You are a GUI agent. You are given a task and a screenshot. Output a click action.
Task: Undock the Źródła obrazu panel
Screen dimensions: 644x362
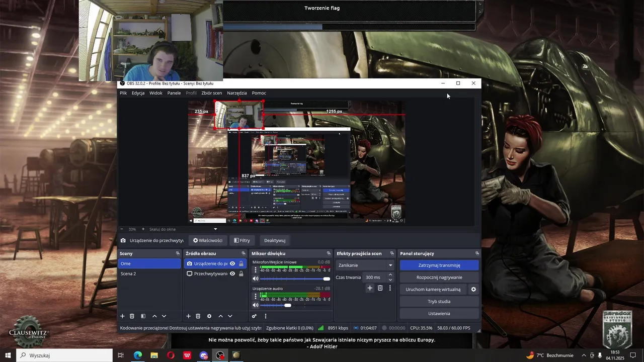tap(244, 253)
